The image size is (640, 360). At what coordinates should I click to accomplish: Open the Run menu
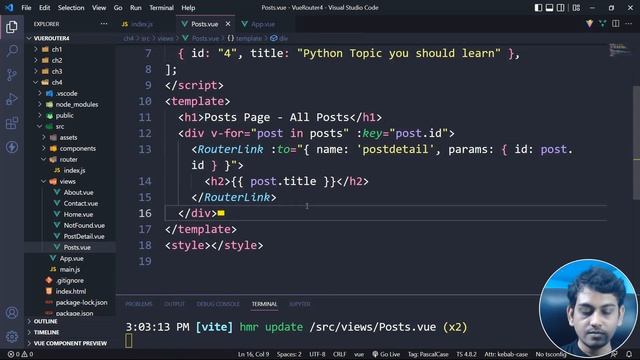(x=136, y=8)
